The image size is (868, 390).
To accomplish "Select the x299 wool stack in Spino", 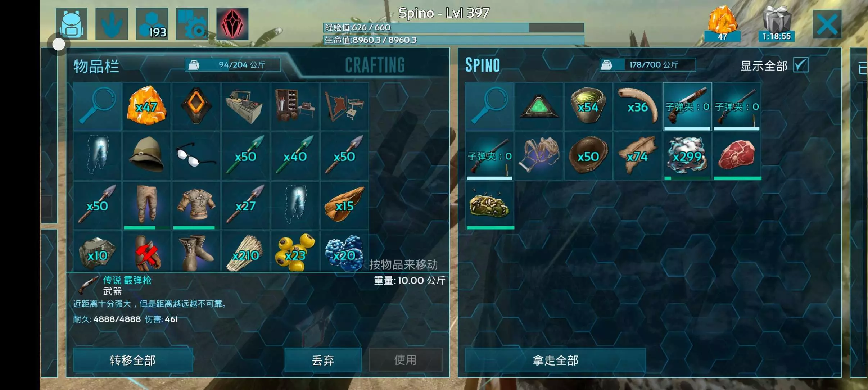I will (687, 156).
